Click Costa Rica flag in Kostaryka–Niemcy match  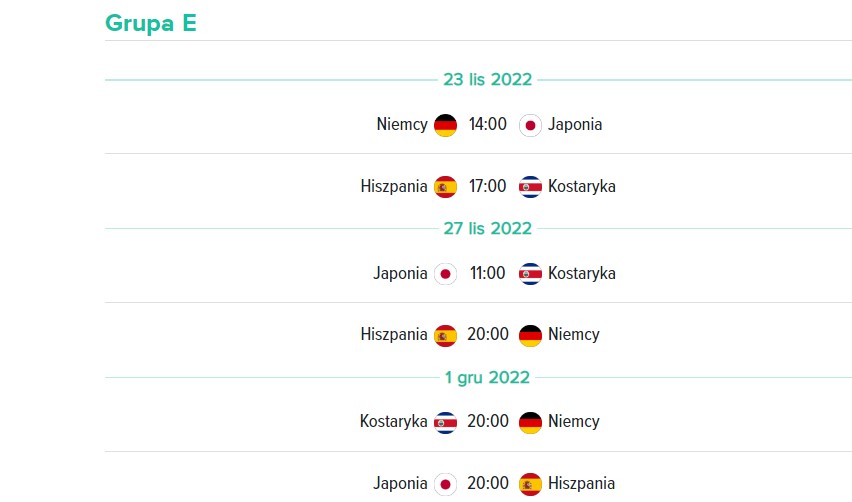(445, 423)
